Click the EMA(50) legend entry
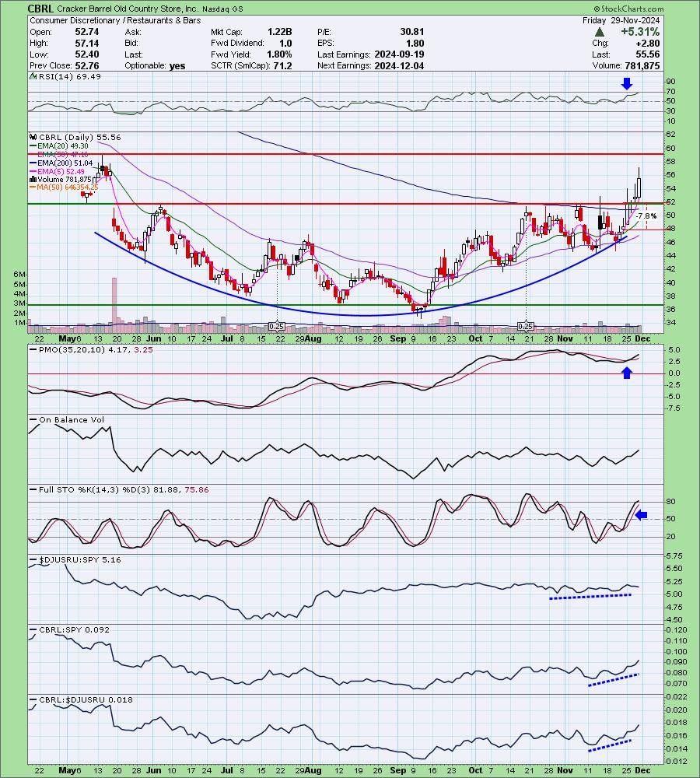700x778 pixels. (x=59, y=154)
